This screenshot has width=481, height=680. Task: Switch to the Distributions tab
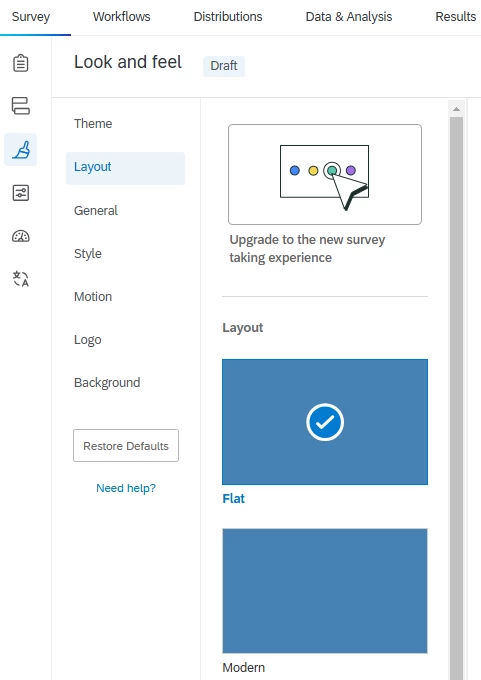tap(228, 16)
